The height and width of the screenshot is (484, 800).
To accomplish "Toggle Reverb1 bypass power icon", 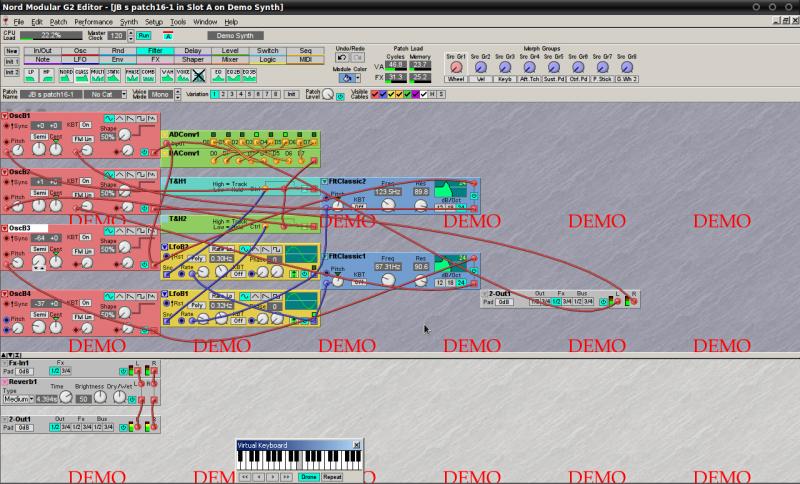I will pos(132,400).
